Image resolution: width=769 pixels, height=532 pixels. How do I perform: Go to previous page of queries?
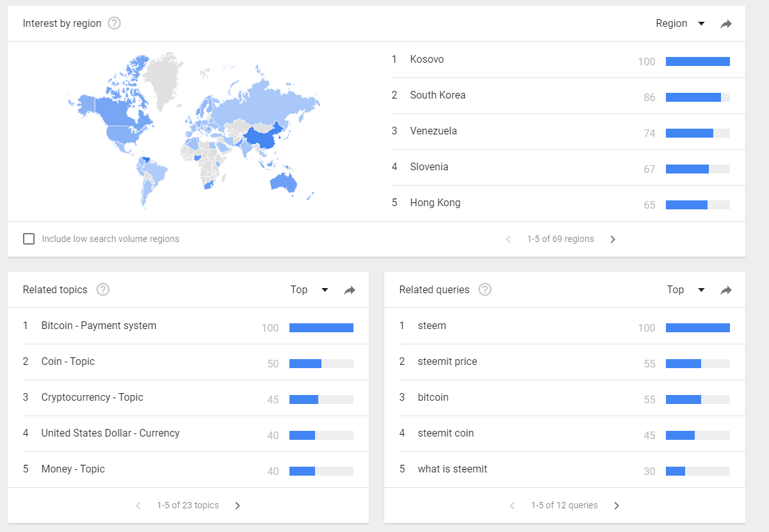512,506
